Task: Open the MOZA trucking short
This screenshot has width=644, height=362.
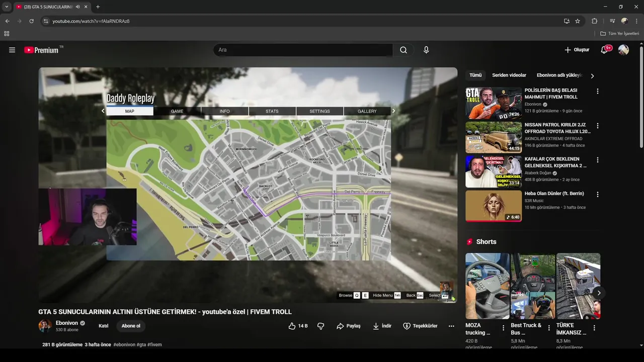Action: pos(487,286)
